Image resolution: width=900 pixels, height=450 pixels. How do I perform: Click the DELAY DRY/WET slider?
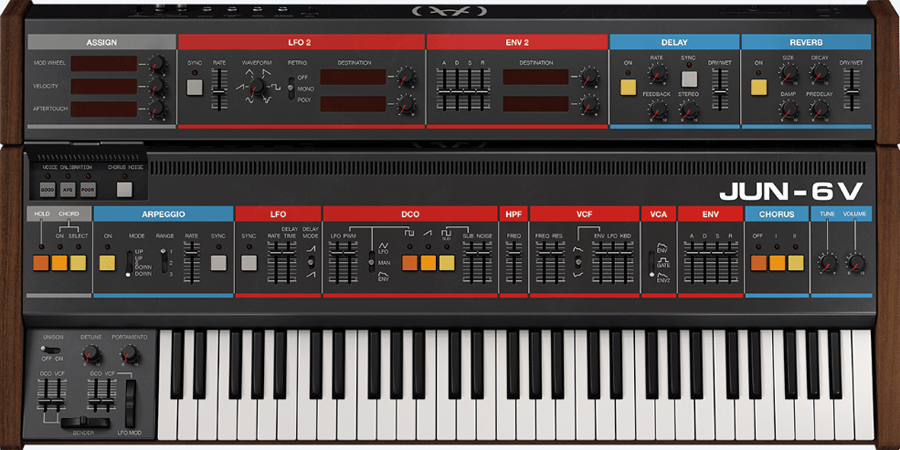click(x=720, y=89)
